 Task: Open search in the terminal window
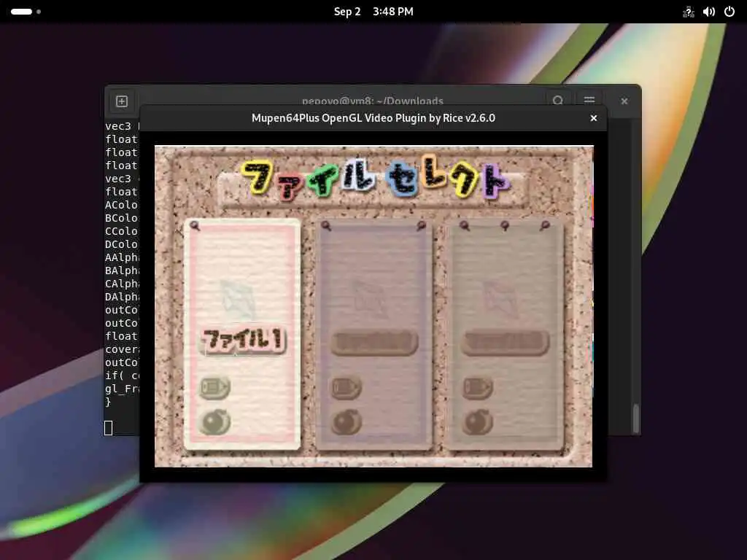pyautogui.click(x=558, y=101)
